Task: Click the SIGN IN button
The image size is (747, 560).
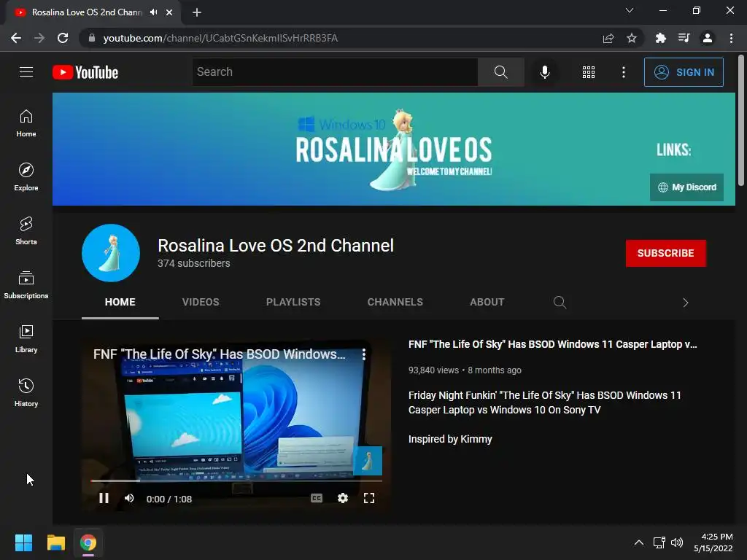Action: click(x=683, y=72)
